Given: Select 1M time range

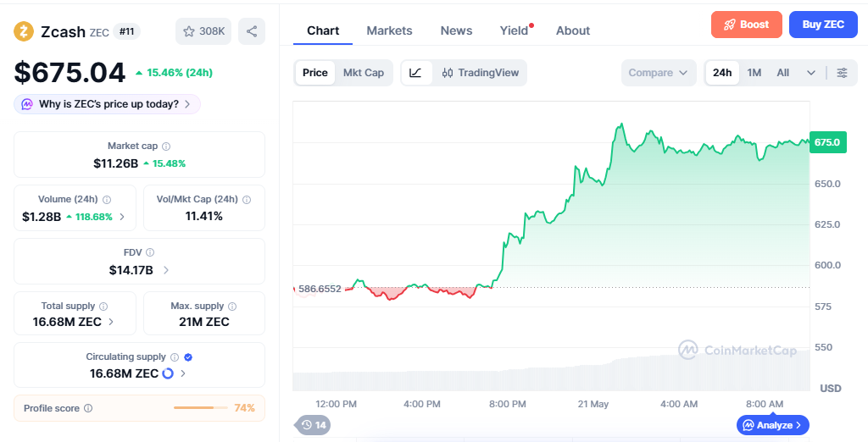Looking at the screenshot, I should pos(754,73).
